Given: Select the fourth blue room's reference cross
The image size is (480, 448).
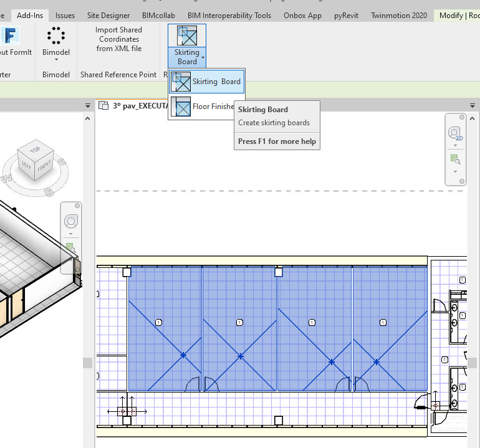Looking at the screenshot, I should click(x=377, y=362).
